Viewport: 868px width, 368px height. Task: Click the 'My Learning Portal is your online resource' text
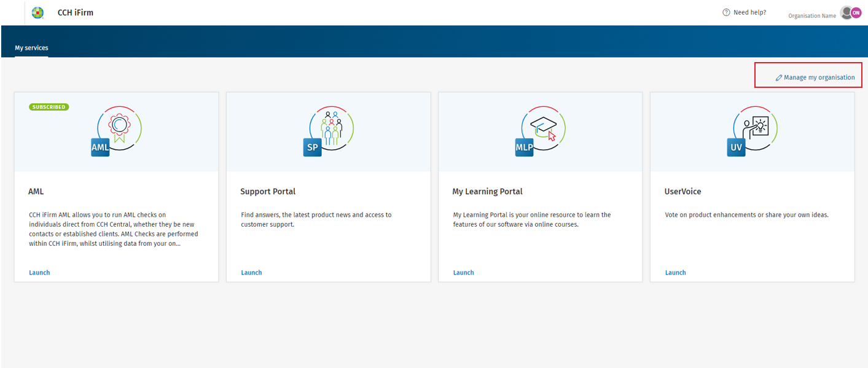pyautogui.click(x=532, y=220)
